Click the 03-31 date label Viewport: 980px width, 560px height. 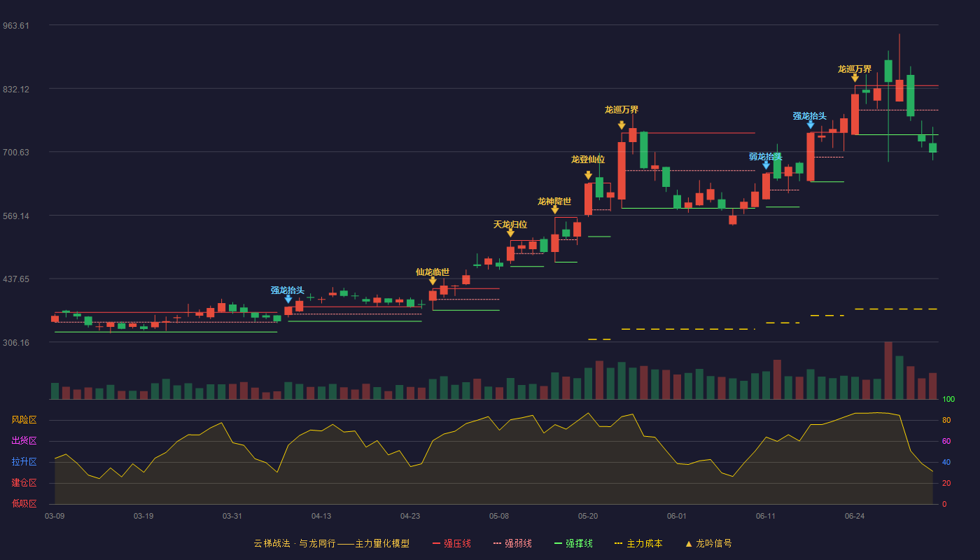point(232,516)
